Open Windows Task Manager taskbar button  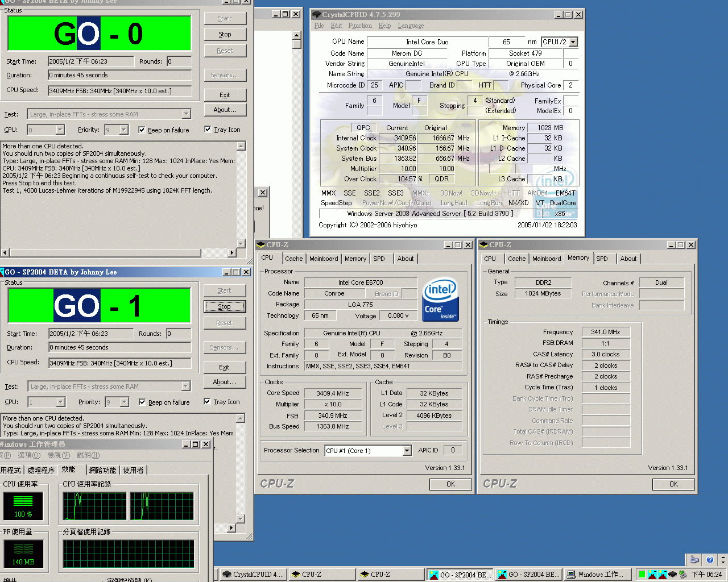(x=597, y=575)
